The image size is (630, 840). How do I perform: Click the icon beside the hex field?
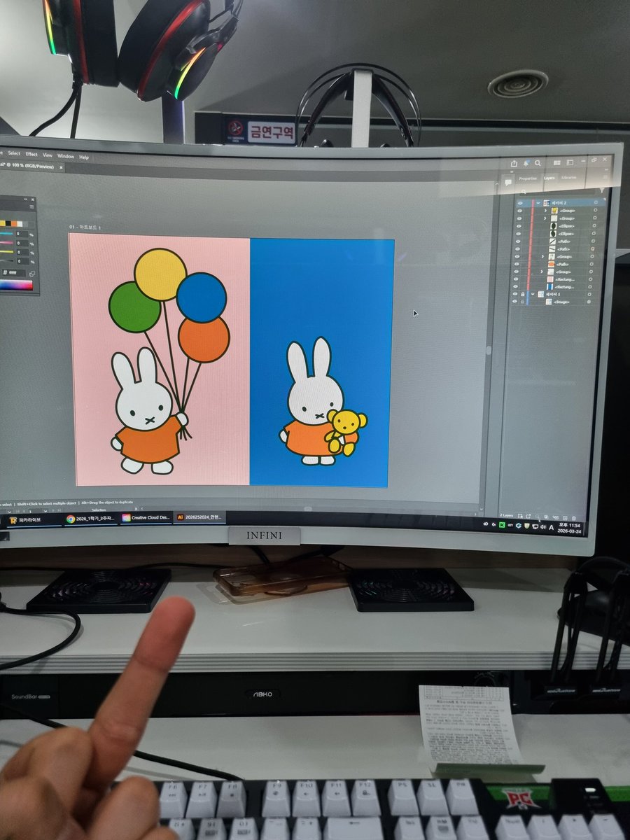32,274
